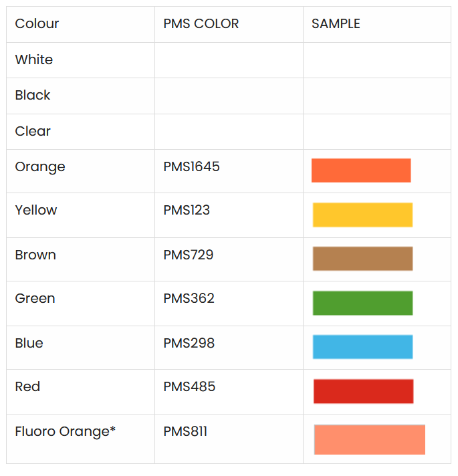458x476 pixels.
Task: Click the PMS362 code text
Action: click(189, 298)
